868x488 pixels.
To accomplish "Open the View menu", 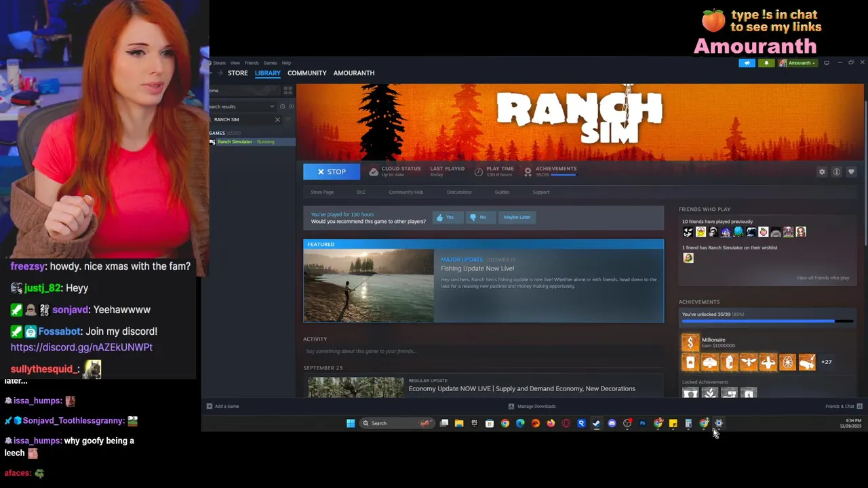I will (235, 63).
